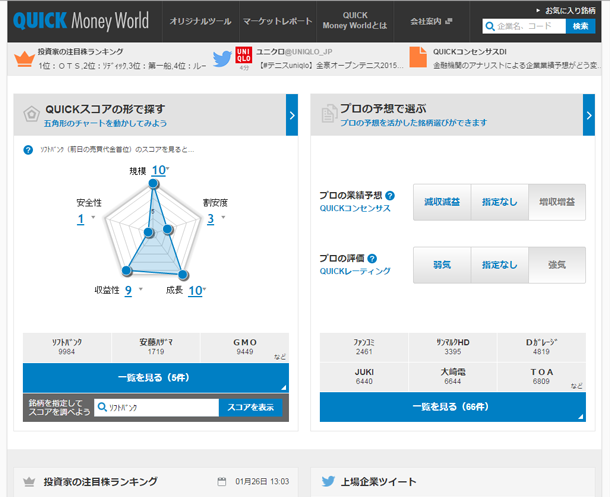
Task: Open the 成長 score dropdown showing 10
Action: pos(197,291)
